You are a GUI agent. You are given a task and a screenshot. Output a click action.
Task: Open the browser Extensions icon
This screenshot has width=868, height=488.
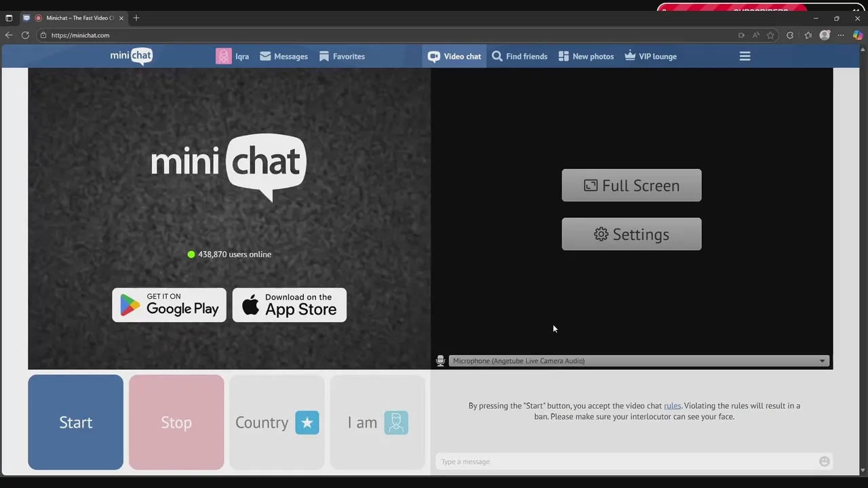click(x=790, y=35)
